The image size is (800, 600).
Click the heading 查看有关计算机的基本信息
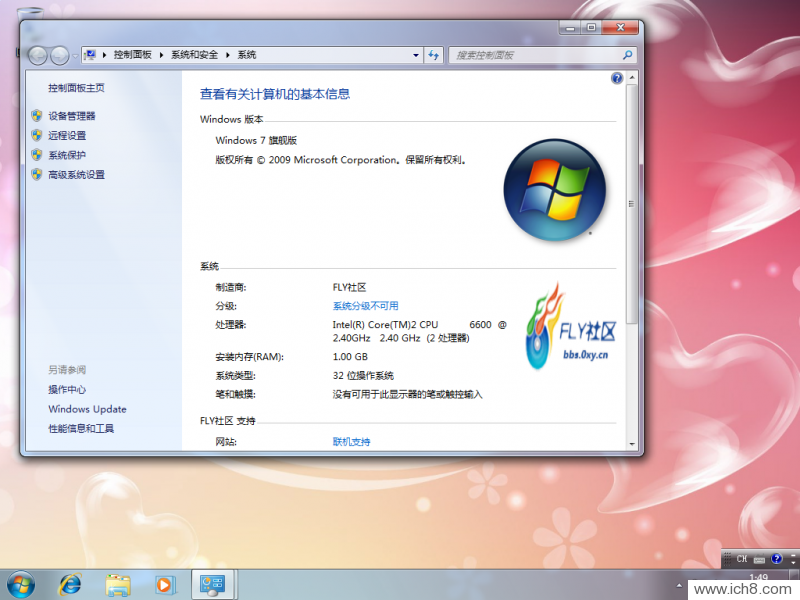275,94
